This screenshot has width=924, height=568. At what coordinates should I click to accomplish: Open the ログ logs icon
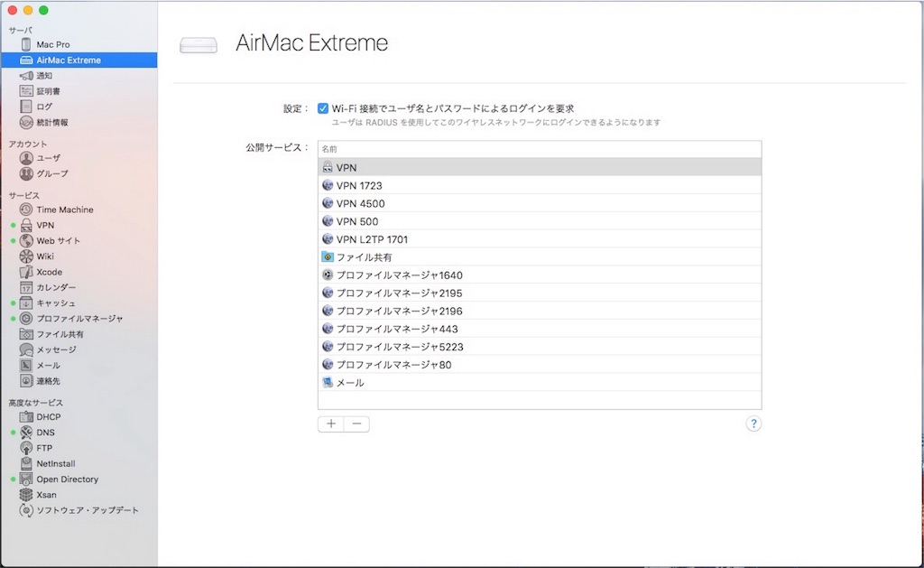[26, 107]
